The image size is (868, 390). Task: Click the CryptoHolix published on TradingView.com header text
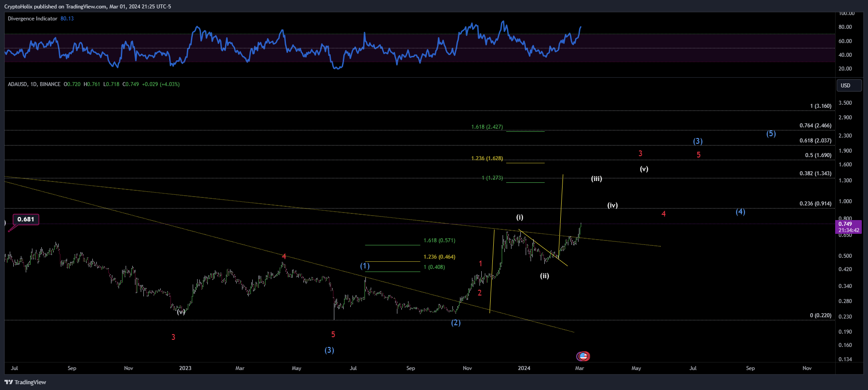pos(88,7)
